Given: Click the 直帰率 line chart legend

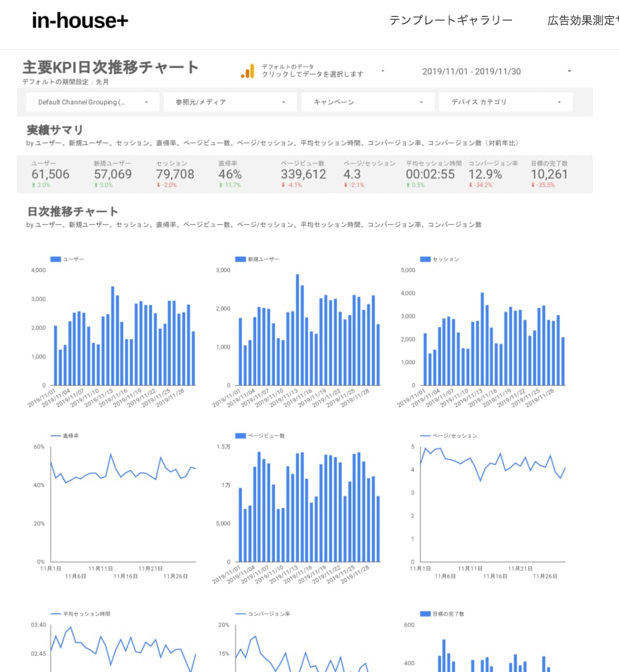Looking at the screenshot, I should (x=65, y=435).
